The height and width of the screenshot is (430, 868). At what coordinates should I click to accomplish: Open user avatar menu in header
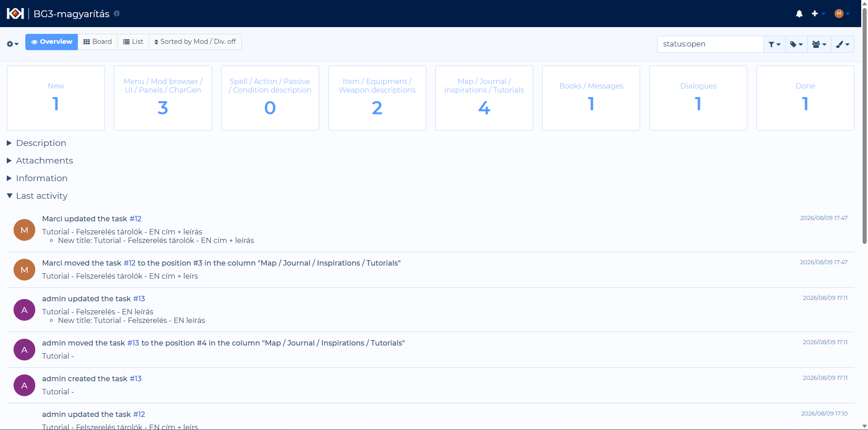[x=842, y=14]
